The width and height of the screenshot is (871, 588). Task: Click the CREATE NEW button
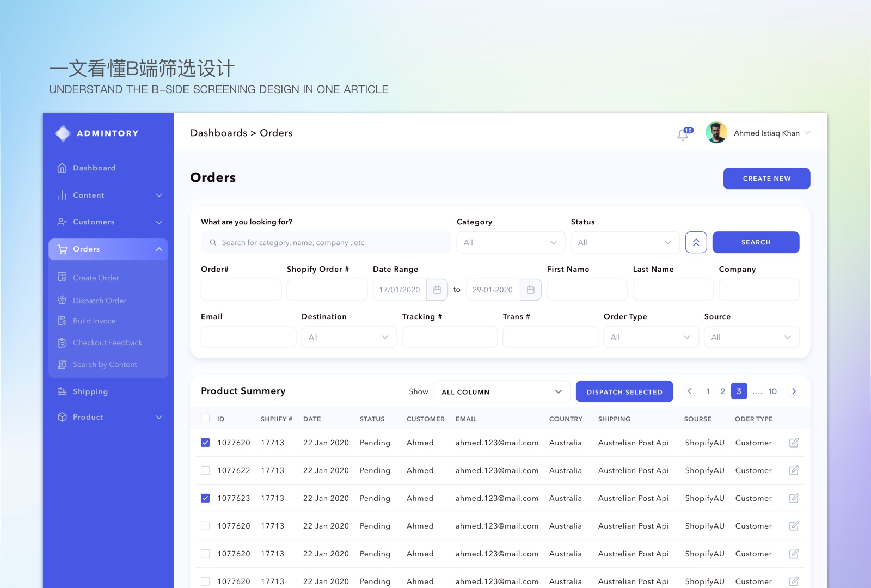[x=766, y=179]
